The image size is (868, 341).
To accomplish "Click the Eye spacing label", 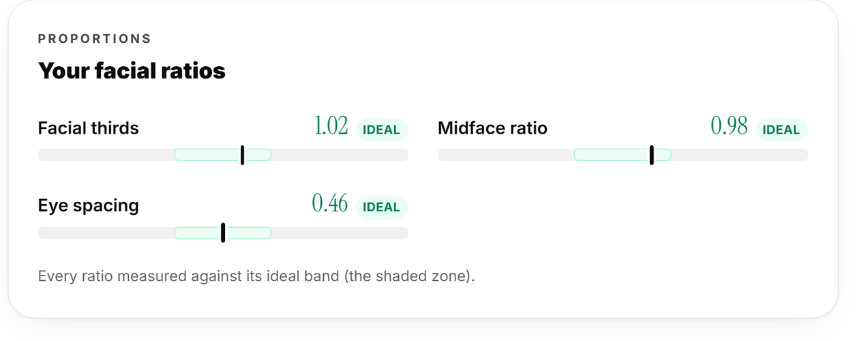I will 89,206.
